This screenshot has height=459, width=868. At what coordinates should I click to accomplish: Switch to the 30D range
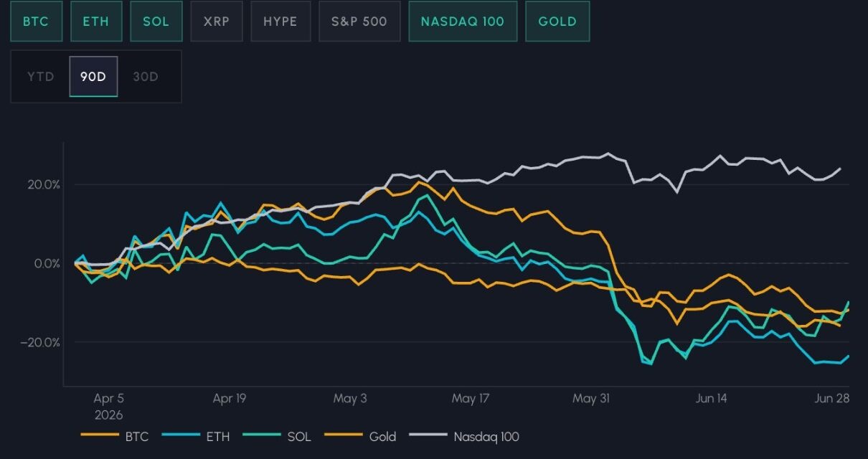coord(146,77)
